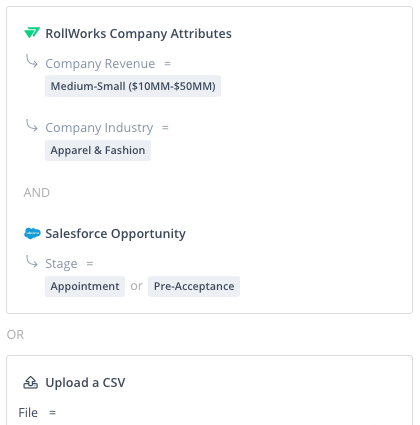Select the Apparel & Fashion industry tag
Screen dimensions: 420x425
tap(98, 150)
